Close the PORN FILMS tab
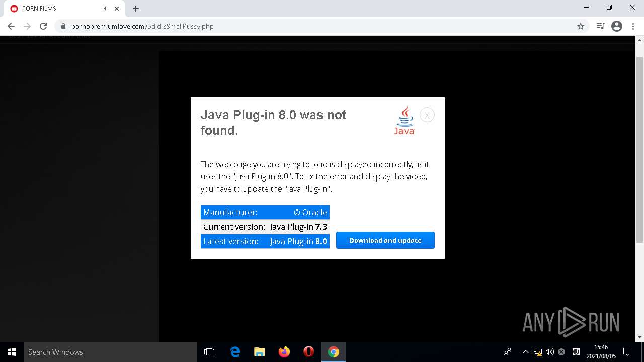Screen dimensions: 644x362 (x=117, y=9)
